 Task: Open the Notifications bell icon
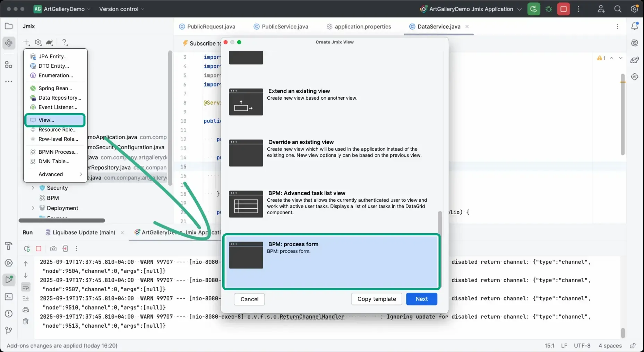tap(634, 26)
